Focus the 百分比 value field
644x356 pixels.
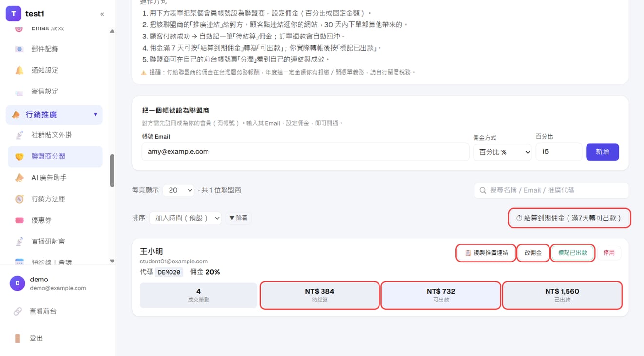(559, 152)
